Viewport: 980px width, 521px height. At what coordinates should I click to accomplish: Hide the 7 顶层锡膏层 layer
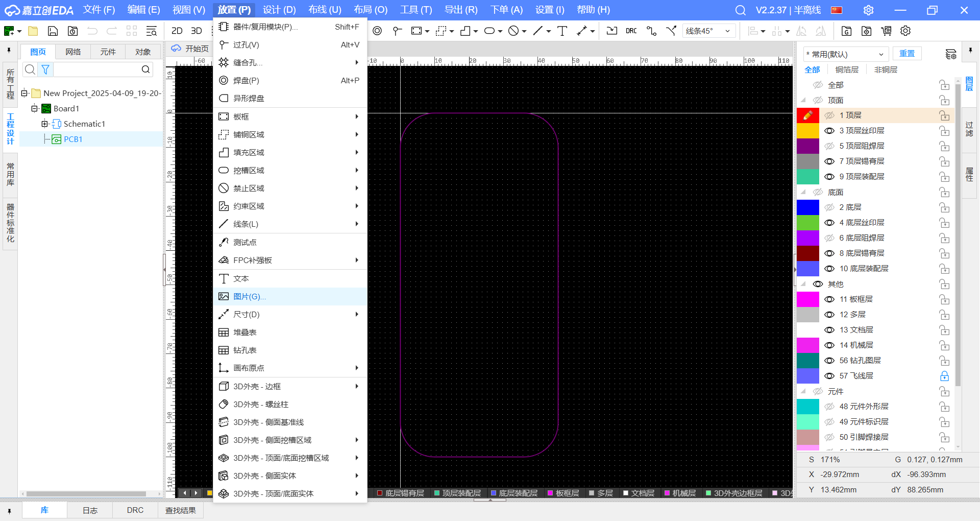tap(829, 161)
